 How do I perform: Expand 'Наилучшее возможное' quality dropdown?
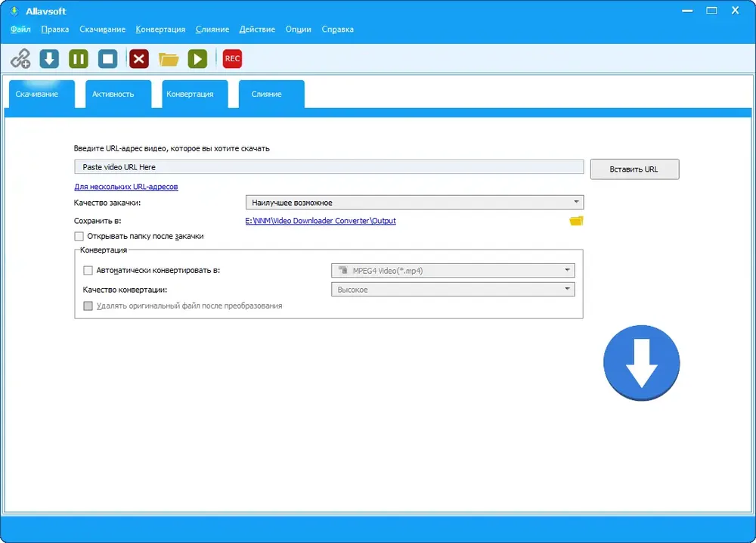(x=414, y=203)
